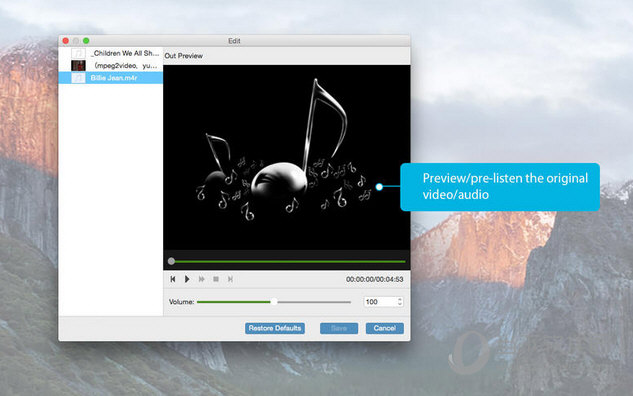Fast forward the preview
The width and height of the screenshot is (633, 396).
tap(201, 279)
